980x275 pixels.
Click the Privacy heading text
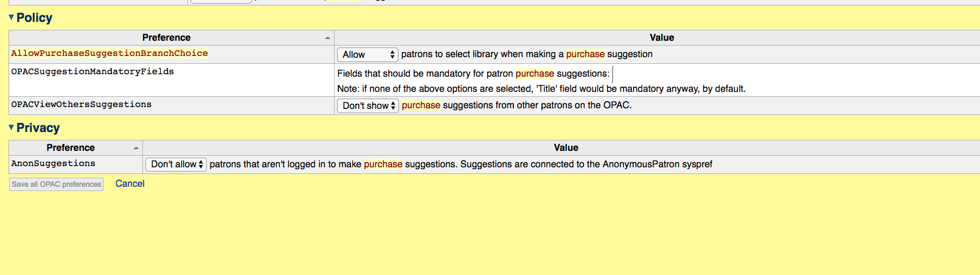tap(38, 128)
